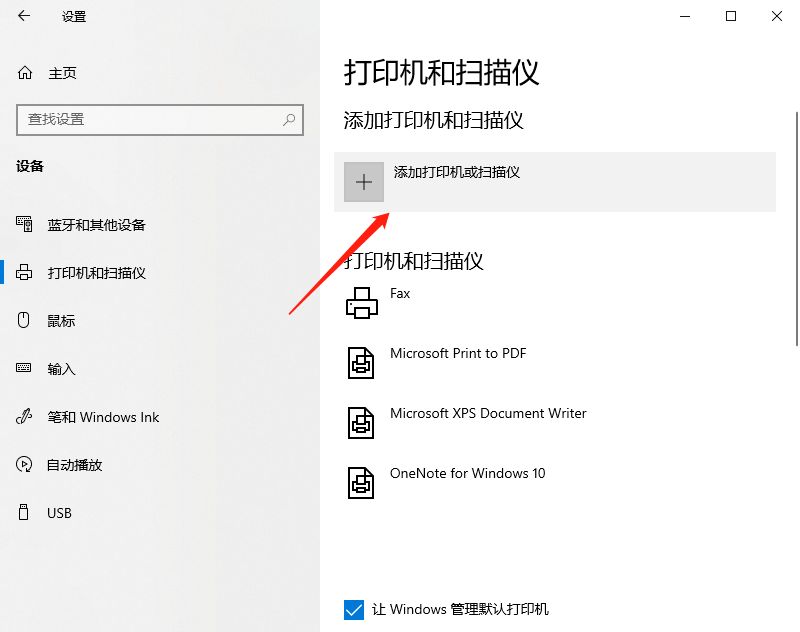Select Microsoft Print to PDF text

(458, 353)
